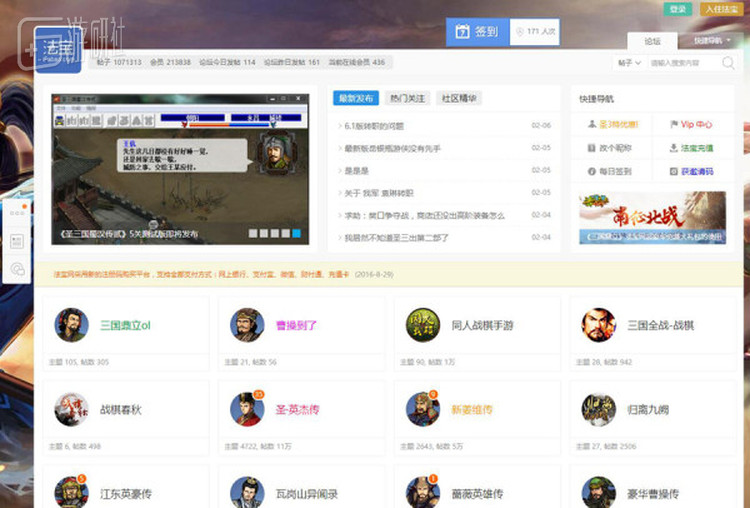The width and height of the screenshot is (750, 508).
Task: Click the 蔷薇英雄传 forum avatar
Action: [423, 493]
